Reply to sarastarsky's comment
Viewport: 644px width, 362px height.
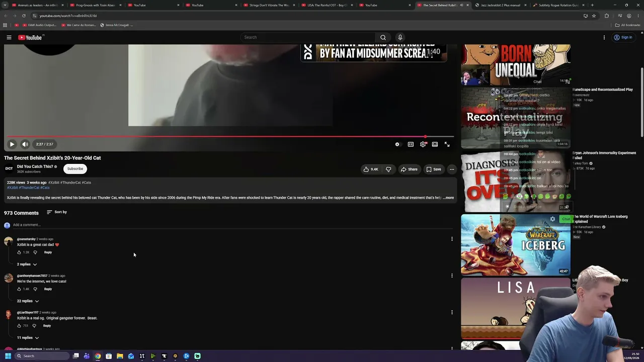(x=48, y=252)
